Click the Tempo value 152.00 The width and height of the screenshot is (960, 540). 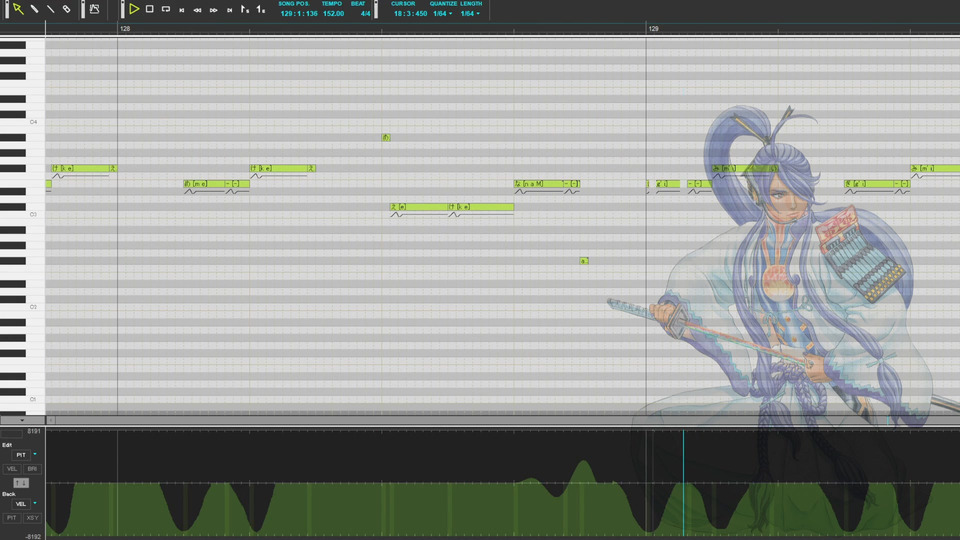click(334, 13)
